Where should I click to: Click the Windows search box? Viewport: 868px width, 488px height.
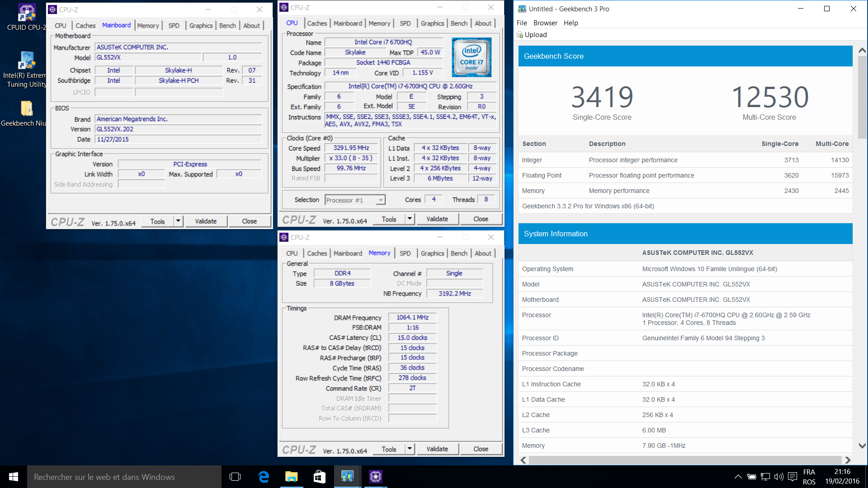pos(124,477)
